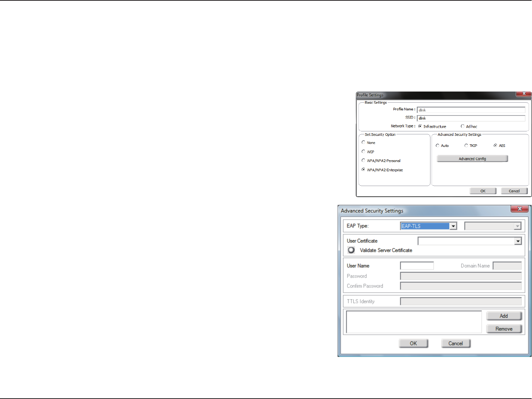Click the Remove button
This screenshot has width=532, height=399.
[504, 329]
